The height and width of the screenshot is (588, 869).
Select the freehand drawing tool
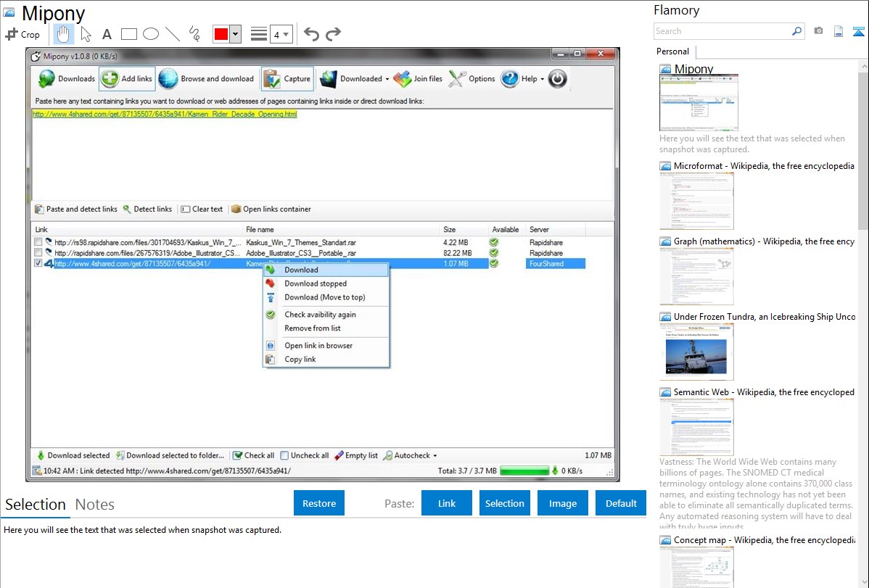(x=194, y=34)
